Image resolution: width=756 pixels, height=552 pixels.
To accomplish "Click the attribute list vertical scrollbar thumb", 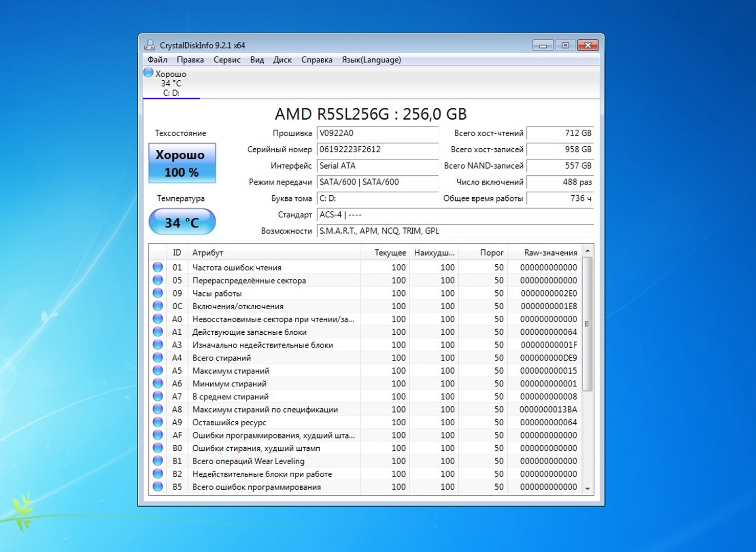I will pyautogui.click(x=588, y=324).
